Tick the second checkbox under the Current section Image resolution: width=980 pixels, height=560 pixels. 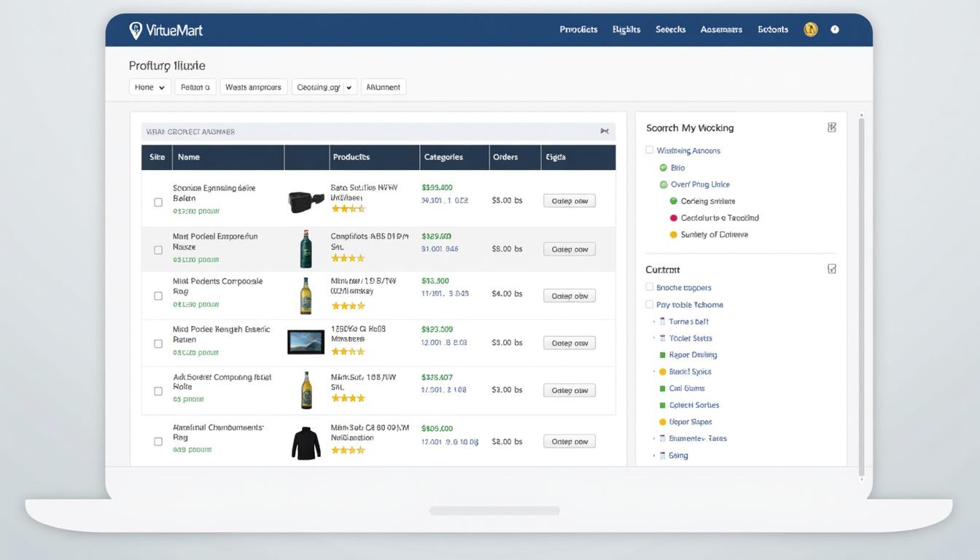649,304
